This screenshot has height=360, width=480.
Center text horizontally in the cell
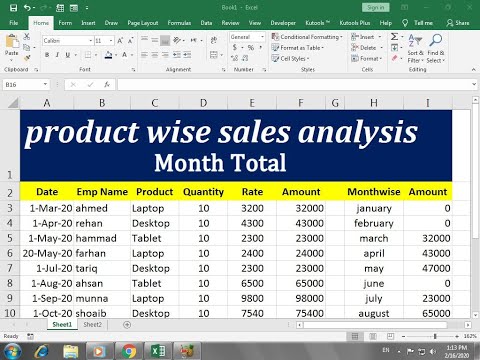[155, 55]
